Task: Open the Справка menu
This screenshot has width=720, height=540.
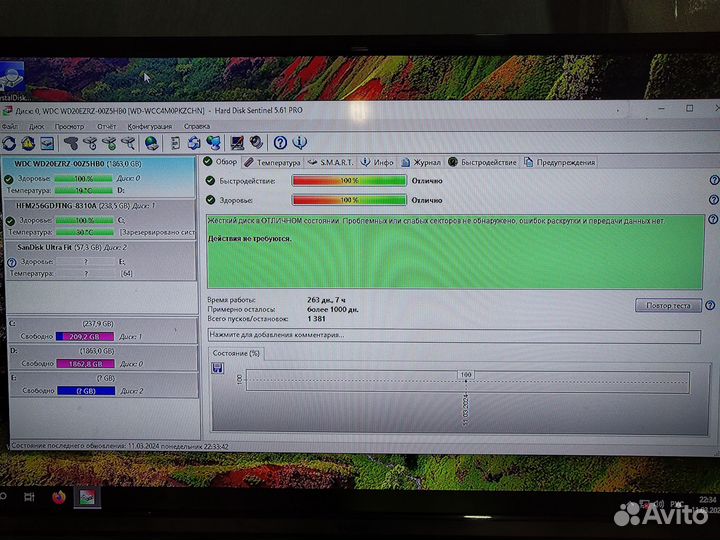Action: 197,126
